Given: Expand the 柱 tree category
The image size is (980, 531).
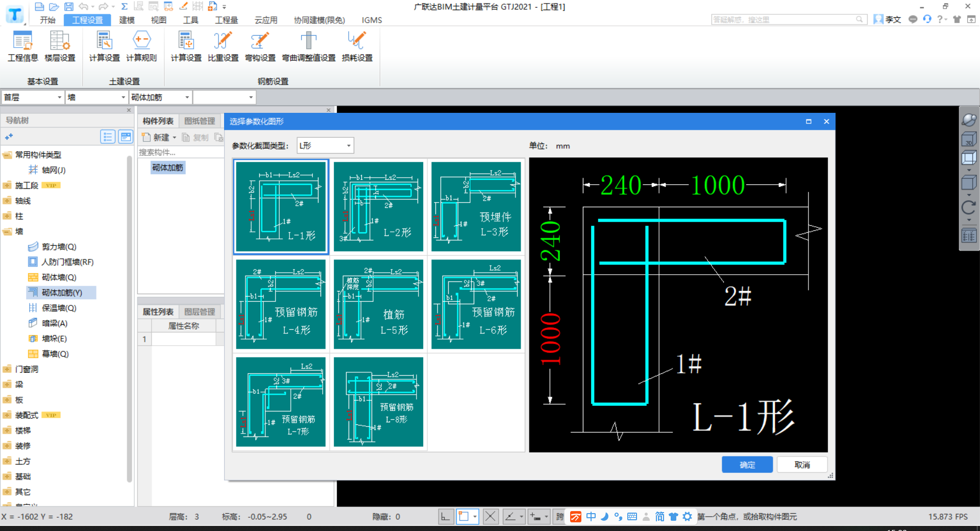Looking at the screenshot, I should point(7,216).
